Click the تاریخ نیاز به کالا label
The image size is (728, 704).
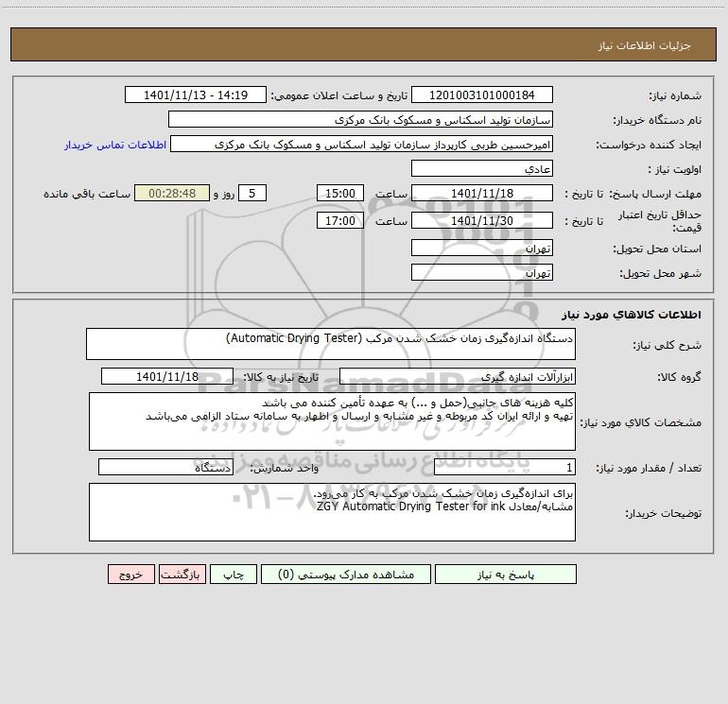click(x=281, y=377)
